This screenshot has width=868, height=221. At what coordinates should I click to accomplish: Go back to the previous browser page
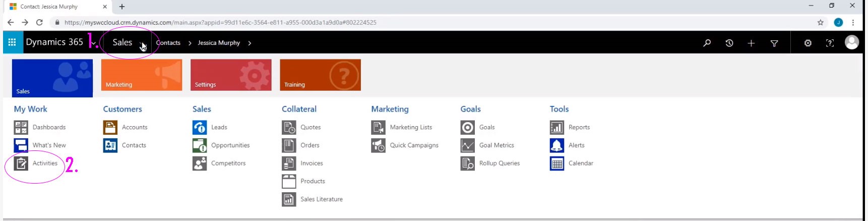tap(11, 22)
